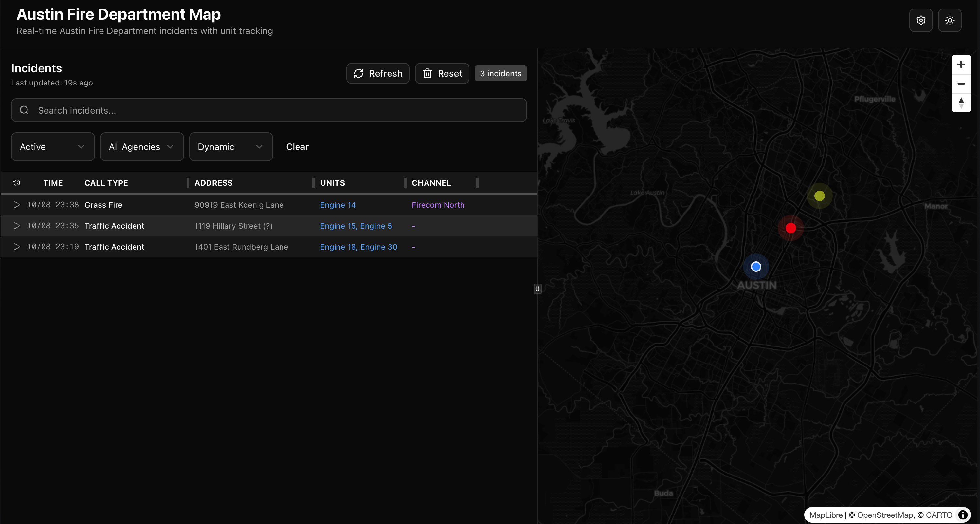This screenshot has height=524, width=980.
Task: Toggle audio speaker icon in table header
Action: (16, 183)
